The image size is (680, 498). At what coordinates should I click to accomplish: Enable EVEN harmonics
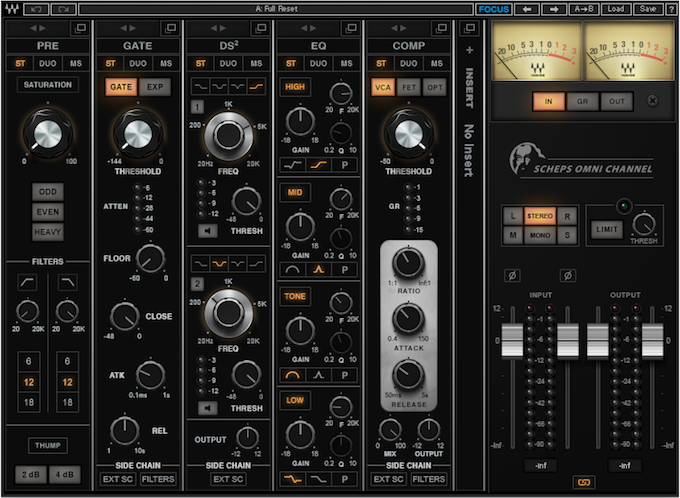click(x=48, y=212)
